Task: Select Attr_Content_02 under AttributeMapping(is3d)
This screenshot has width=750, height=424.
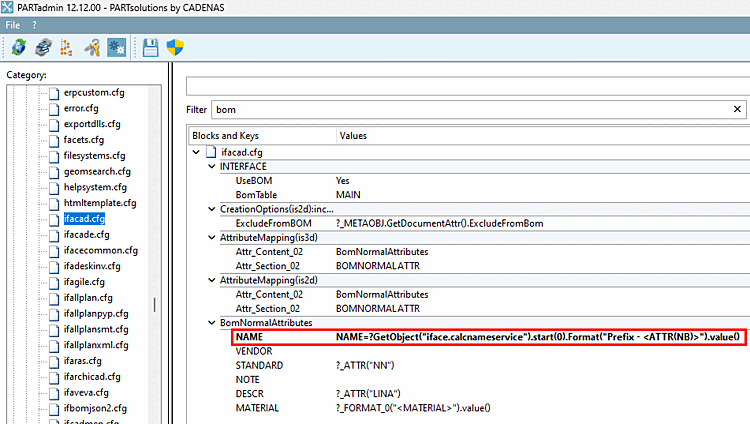Action: [269, 252]
